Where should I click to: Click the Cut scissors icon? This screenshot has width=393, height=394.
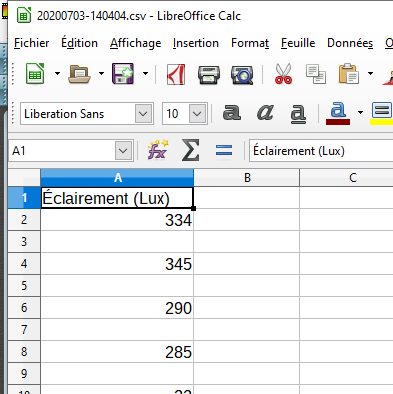283,74
